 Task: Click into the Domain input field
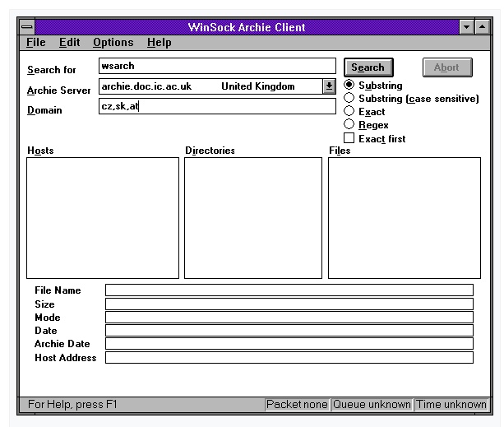click(217, 106)
